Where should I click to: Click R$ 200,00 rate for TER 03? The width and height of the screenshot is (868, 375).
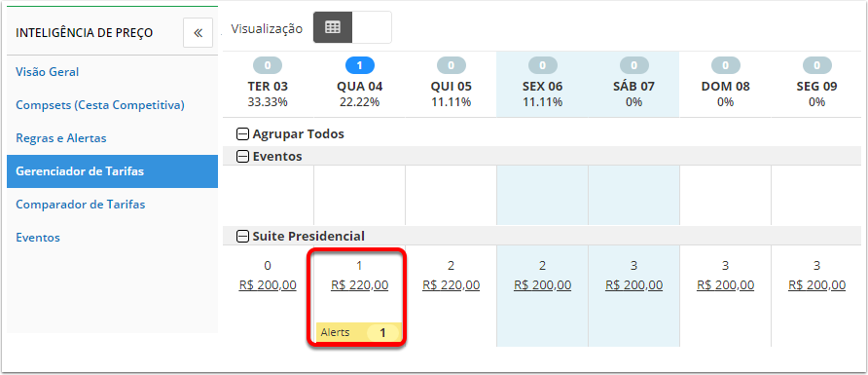pos(268,285)
